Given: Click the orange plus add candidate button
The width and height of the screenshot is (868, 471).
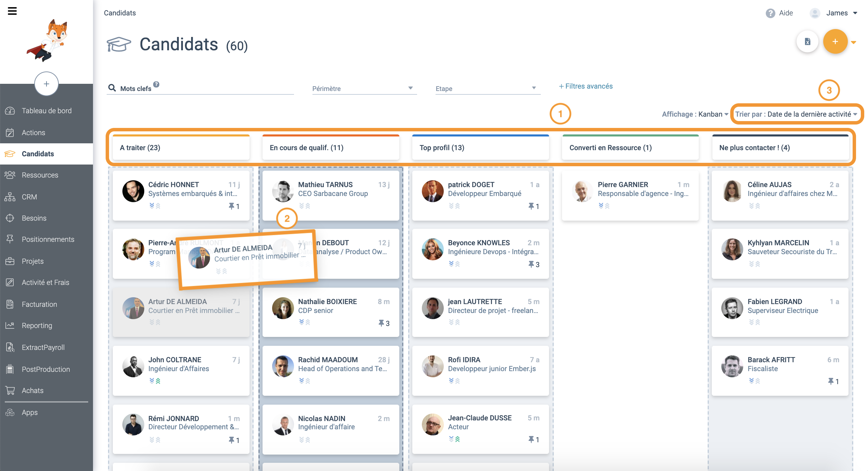Looking at the screenshot, I should click(x=835, y=42).
